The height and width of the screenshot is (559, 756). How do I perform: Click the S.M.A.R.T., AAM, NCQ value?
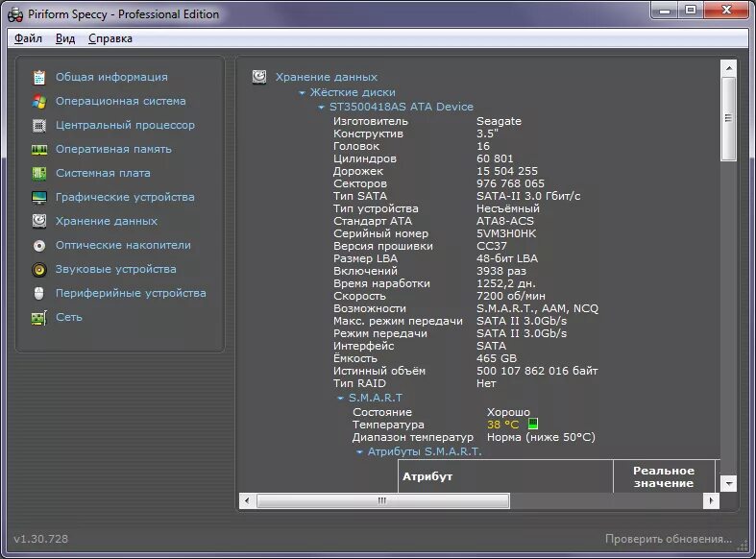(x=537, y=308)
